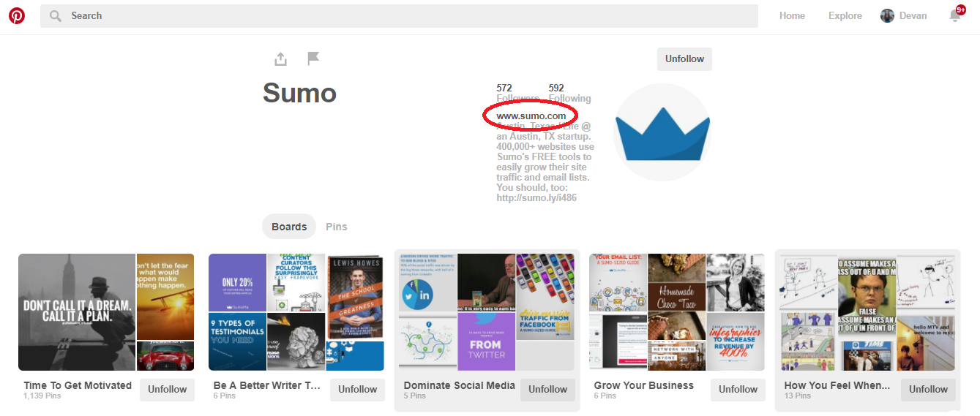Click the search magnifier icon
This screenshot has width=980, height=416.
tap(55, 15)
